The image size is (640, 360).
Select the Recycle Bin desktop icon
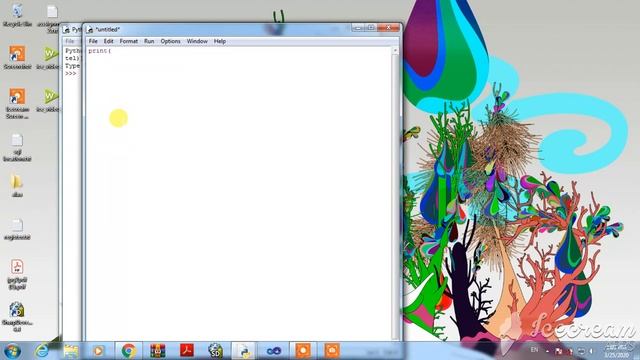pyautogui.click(x=17, y=16)
